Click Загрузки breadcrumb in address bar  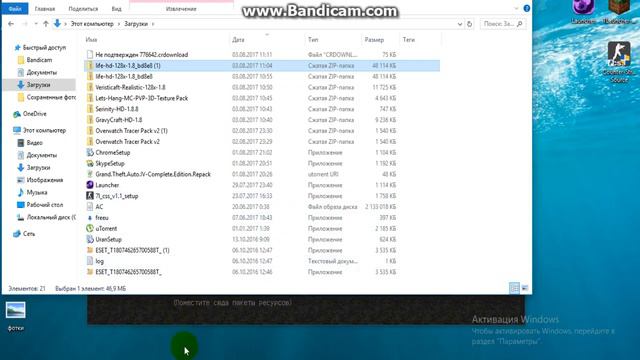(136, 24)
